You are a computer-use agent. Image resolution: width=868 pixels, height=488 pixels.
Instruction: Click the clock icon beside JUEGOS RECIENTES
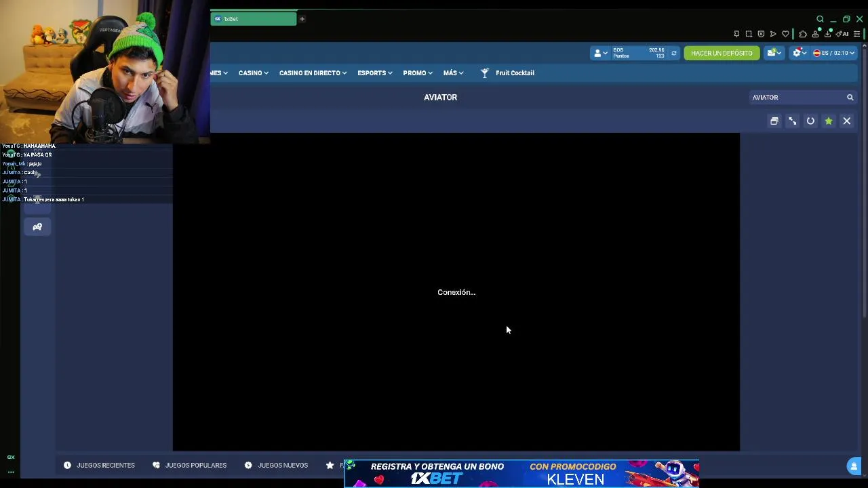(67, 465)
